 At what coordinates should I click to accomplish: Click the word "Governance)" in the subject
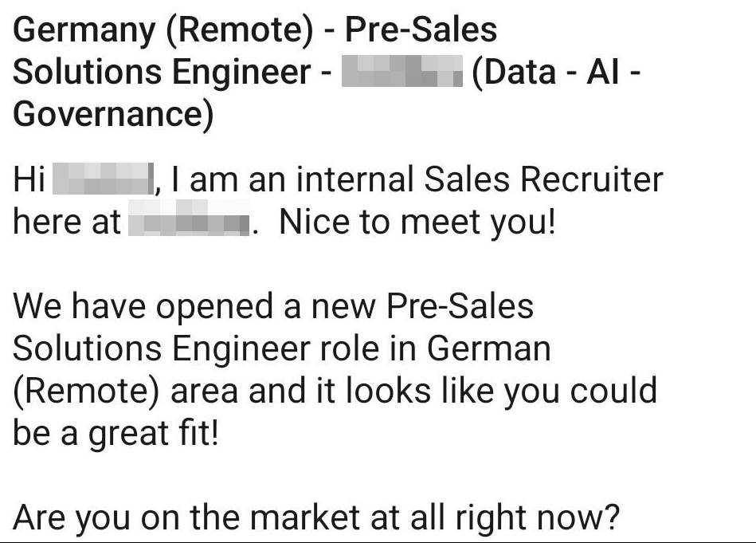tap(114, 115)
